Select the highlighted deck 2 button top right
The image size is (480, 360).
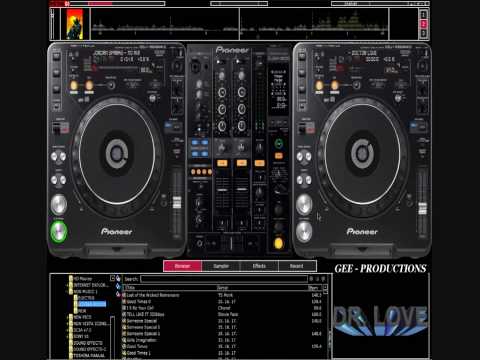point(423,24)
